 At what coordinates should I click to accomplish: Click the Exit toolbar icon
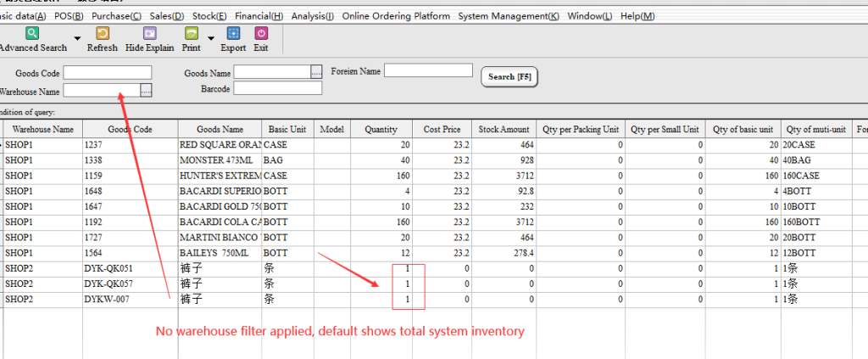261,34
